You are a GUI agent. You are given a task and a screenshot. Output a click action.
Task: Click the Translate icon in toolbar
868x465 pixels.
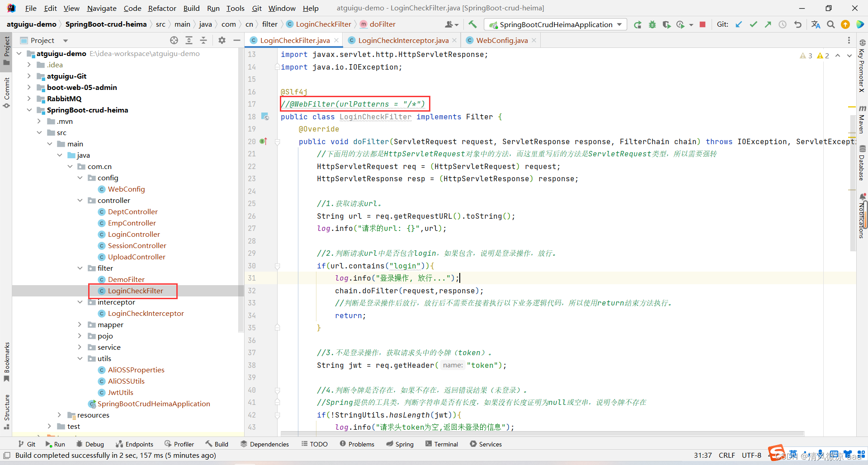(x=816, y=24)
